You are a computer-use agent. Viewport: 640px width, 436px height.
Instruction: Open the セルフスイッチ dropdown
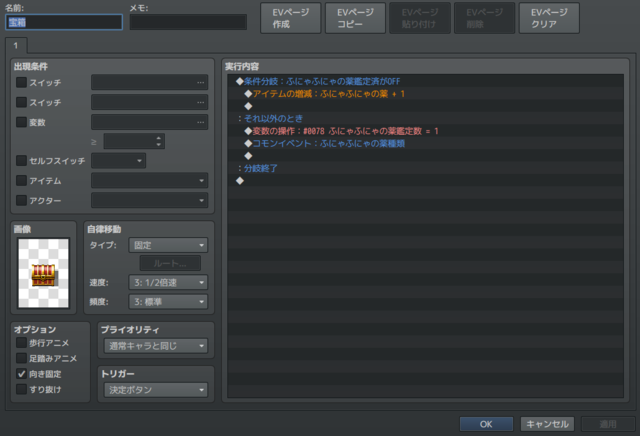pyautogui.click(x=118, y=161)
